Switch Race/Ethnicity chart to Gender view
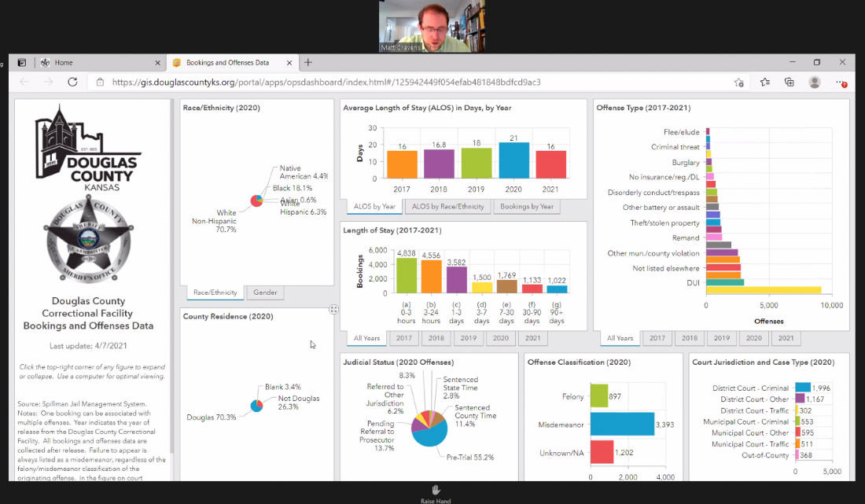The height and width of the screenshot is (504, 865). pyautogui.click(x=265, y=292)
